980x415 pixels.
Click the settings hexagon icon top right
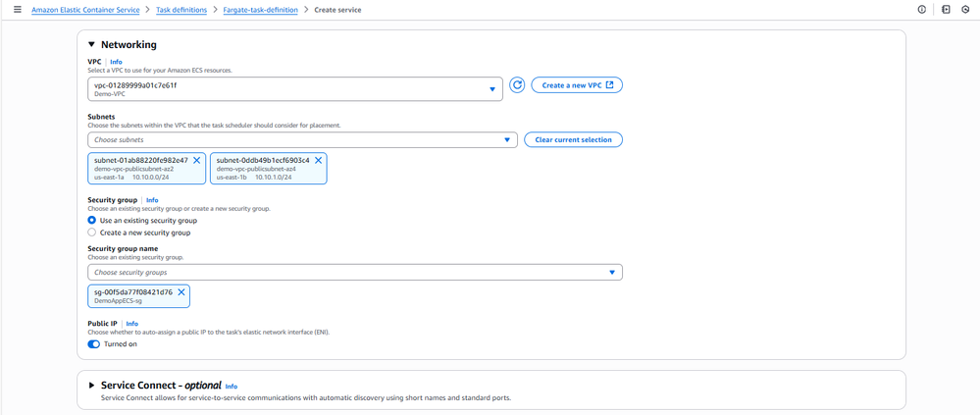click(965, 10)
